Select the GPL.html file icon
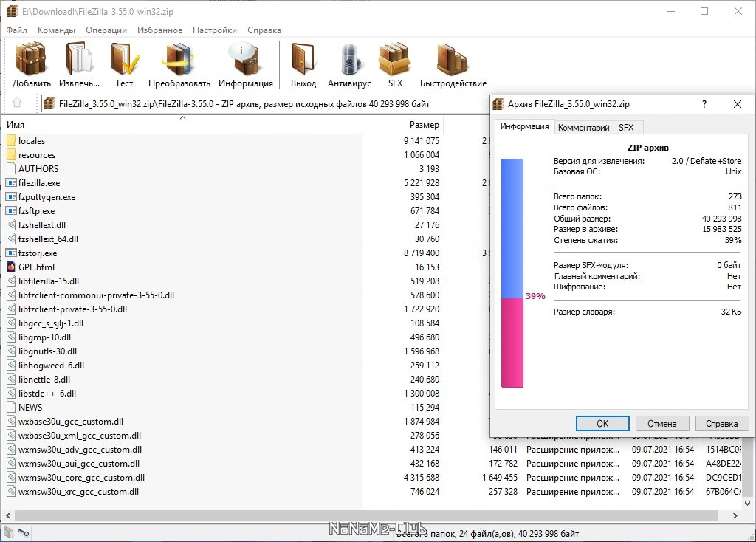756x542 pixels. [x=11, y=267]
